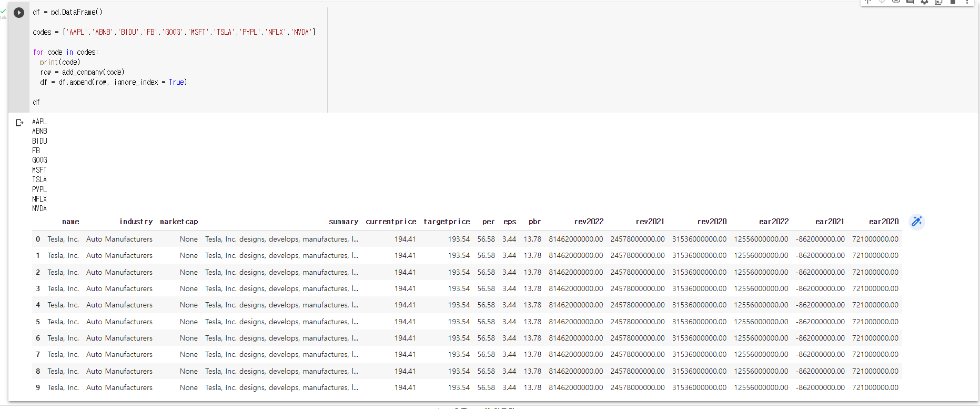This screenshot has height=409, width=980.
Task: Place cursor on the codes list line
Action: point(174,32)
